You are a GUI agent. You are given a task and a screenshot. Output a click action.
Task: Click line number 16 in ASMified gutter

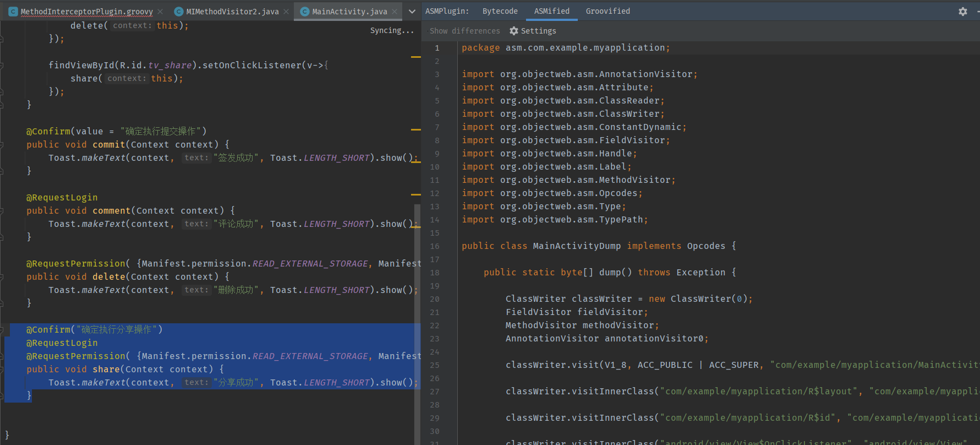click(x=435, y=246)
